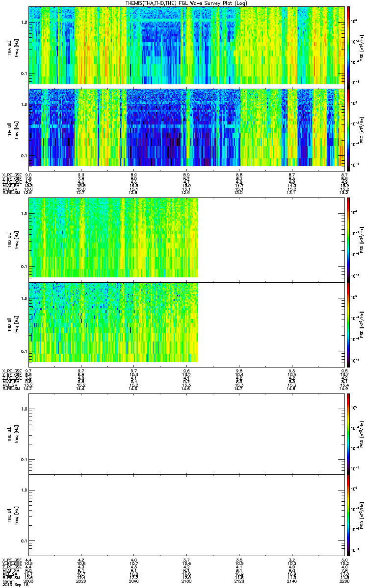Click the R_RE_SM row label under THE panels
This screenshot has width=368, height=588.
[x=11, y=577]
